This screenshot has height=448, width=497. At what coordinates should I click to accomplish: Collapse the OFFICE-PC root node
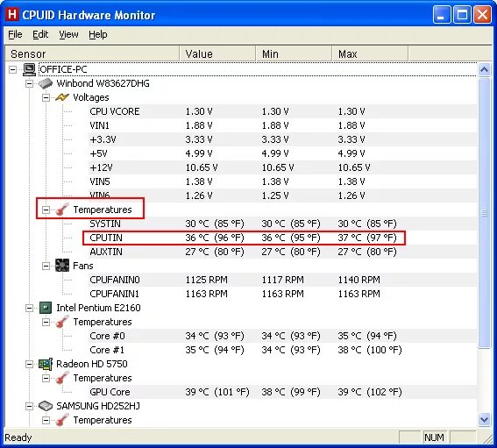(12, 69)
